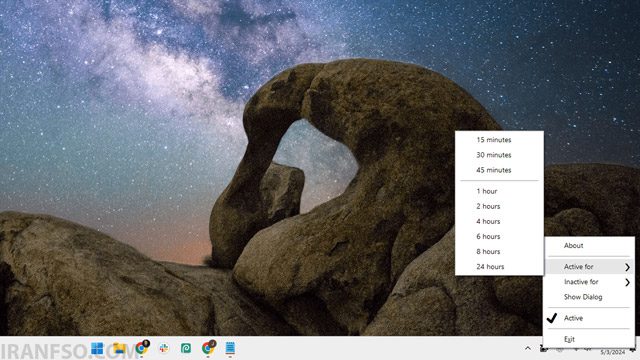Image resolution: width=640 pixels, height=360 pixels.
Task: Set active duration to 1 hour
Action: tap(499, 191)
